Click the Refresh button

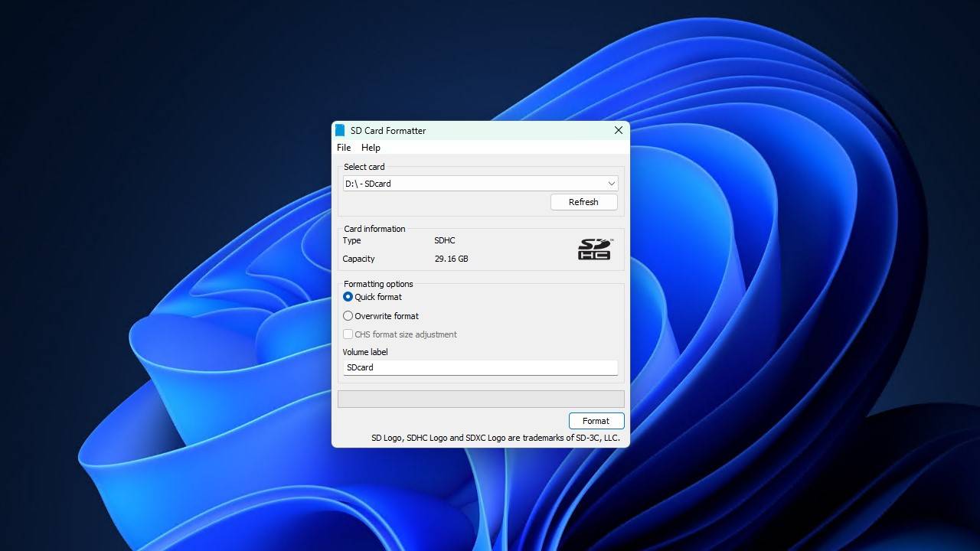pyautogui.click(x=583, y=201)
